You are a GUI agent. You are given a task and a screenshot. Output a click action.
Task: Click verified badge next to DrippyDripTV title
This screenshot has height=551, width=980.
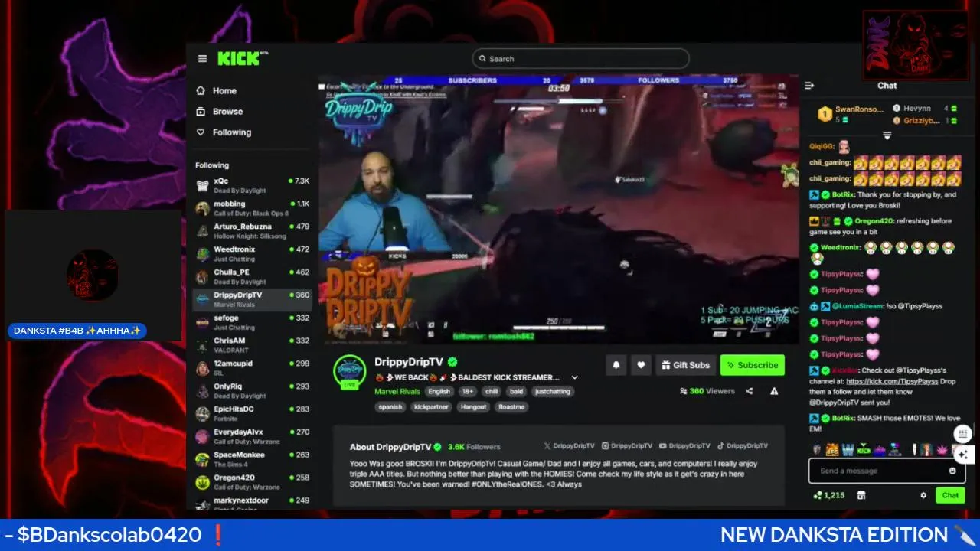(452, 362)
